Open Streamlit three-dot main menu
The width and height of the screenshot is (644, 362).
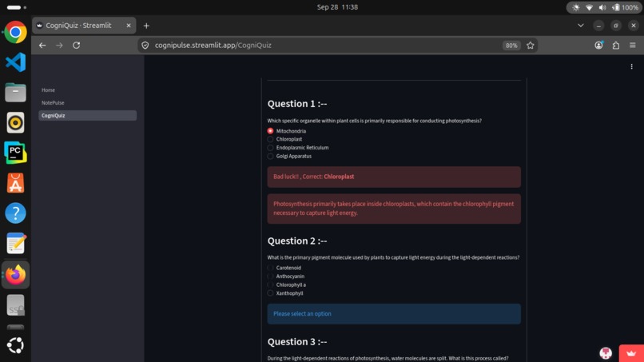click(x=631, y=66)
